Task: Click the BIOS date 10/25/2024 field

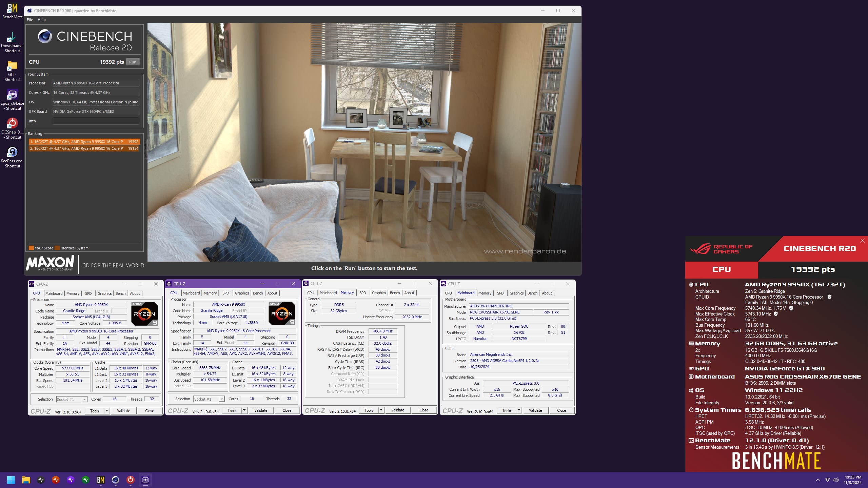Action: (x=519, y=367)
